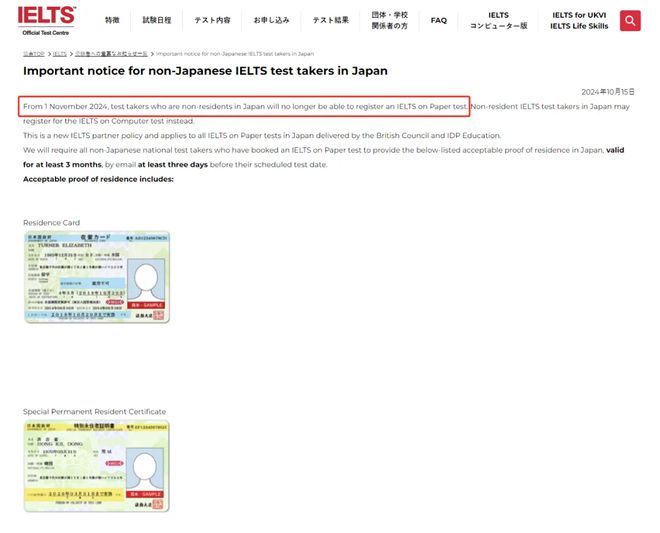Click the red-outlined first notice sentence
This screenshot has height=533, width=660.
tap(244, 107)
